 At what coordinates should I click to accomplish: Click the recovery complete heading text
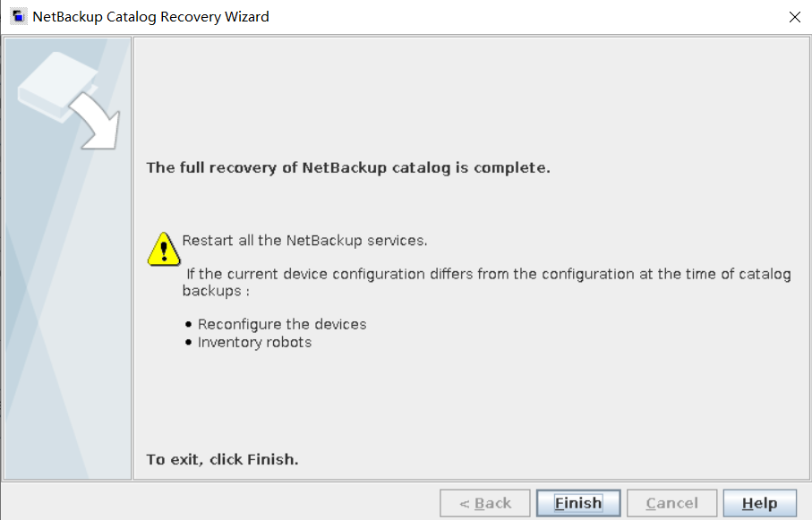[348, 167]
